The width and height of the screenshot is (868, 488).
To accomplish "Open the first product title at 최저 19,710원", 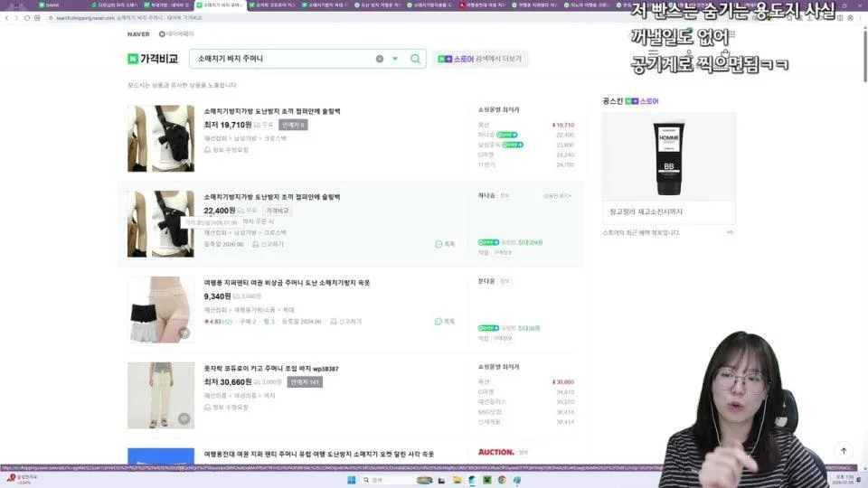I will point(272,111).
